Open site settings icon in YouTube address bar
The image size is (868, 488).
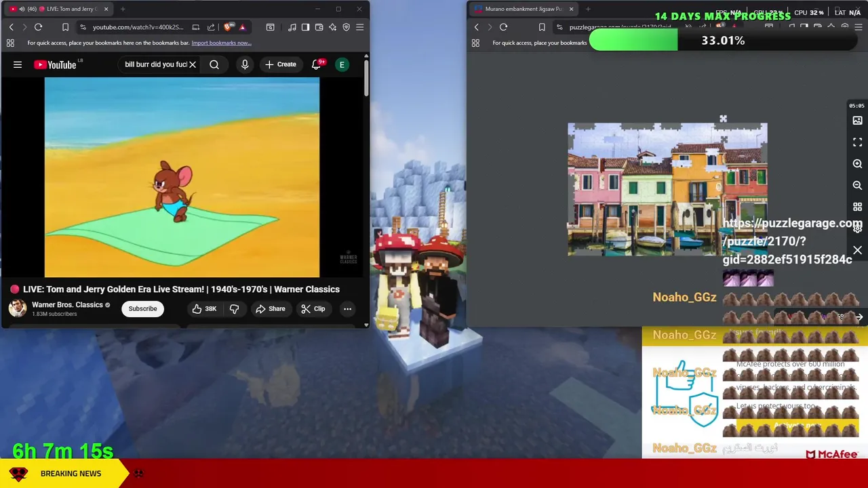click(x=83, y=27)
